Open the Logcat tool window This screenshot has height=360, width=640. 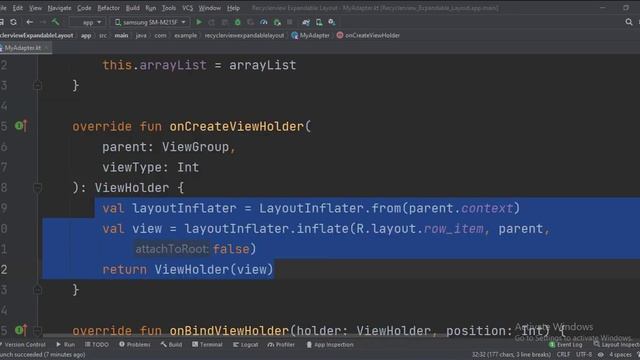[x=246, y=344]
